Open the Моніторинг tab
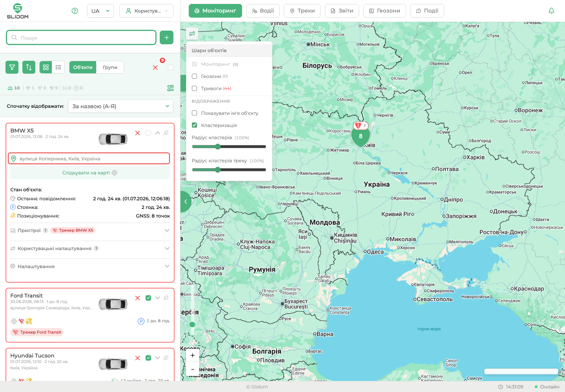 tap(215, 11)
